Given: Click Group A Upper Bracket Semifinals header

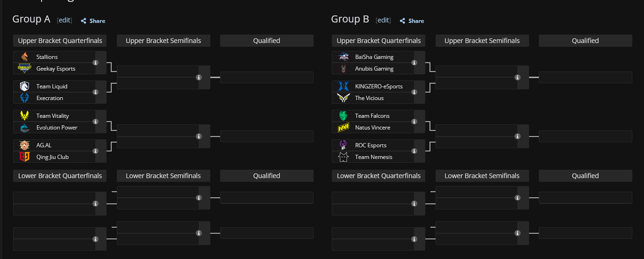Looking at the screenshot, I should [163, 41].
